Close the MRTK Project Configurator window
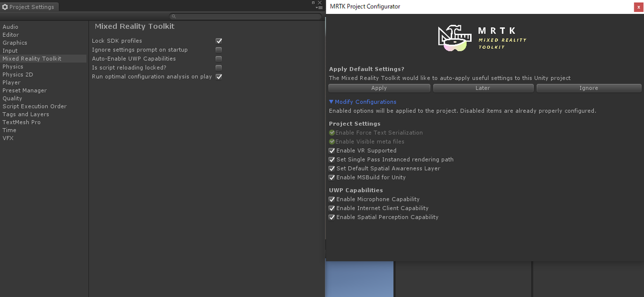644x297 pixels. [x=639, y=6]
